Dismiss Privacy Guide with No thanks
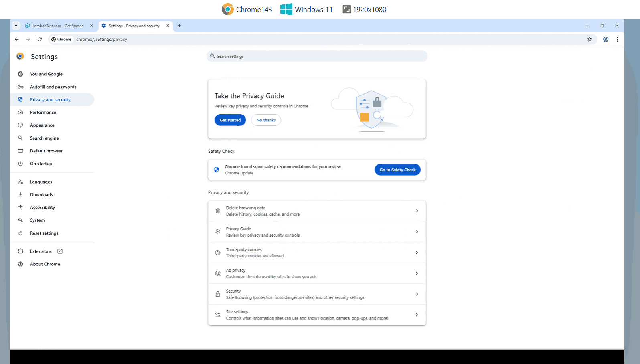Screen dimensions: 640x364 pyautogui.click(x=266, y=120)
